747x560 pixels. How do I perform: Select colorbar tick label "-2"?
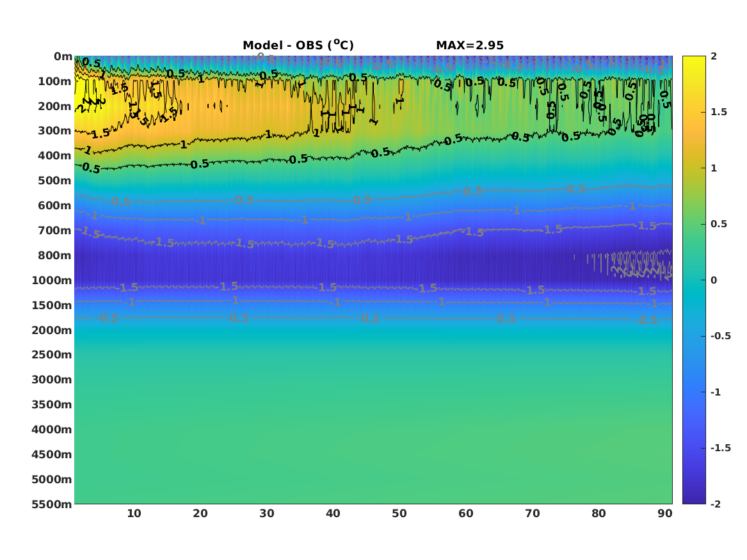coord(716,504)
